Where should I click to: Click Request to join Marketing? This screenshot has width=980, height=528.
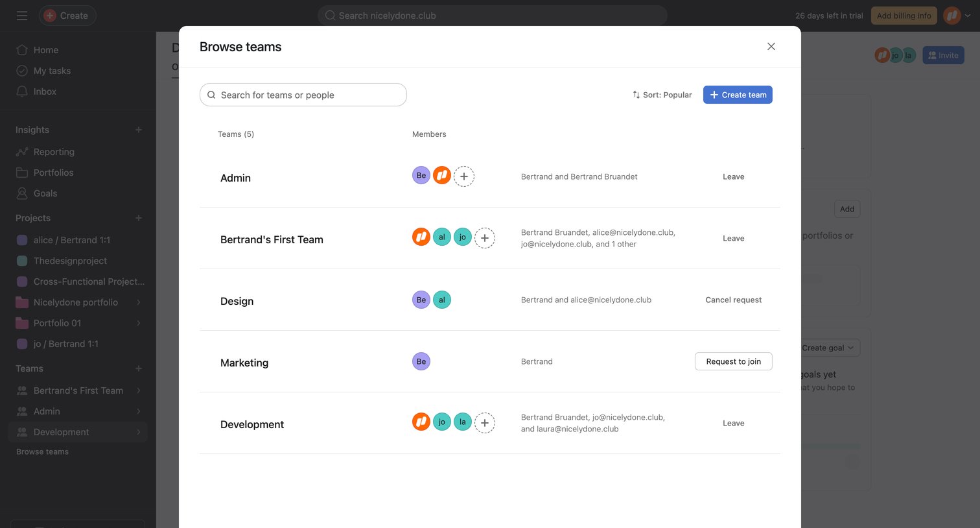734,361
